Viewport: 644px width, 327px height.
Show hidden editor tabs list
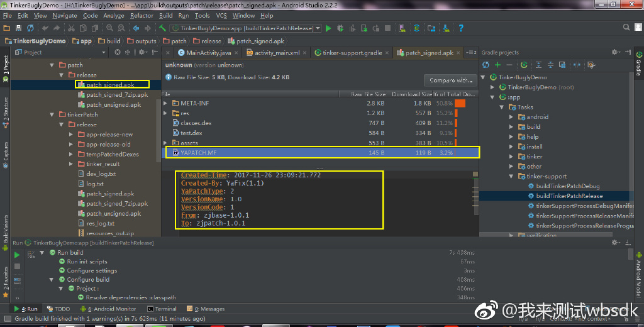pyautogui.click(x=470, y=53)
